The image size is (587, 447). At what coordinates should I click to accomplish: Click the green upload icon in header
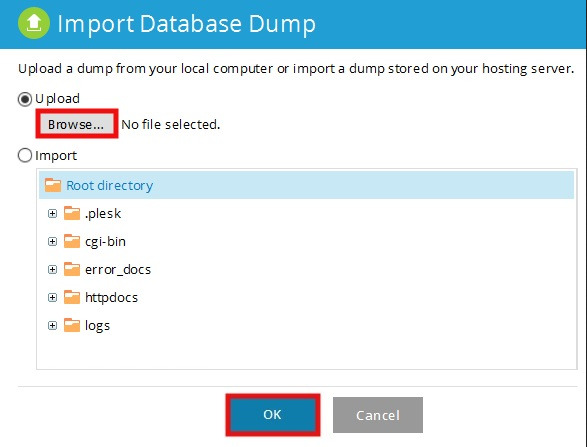[x=34, y=23]
